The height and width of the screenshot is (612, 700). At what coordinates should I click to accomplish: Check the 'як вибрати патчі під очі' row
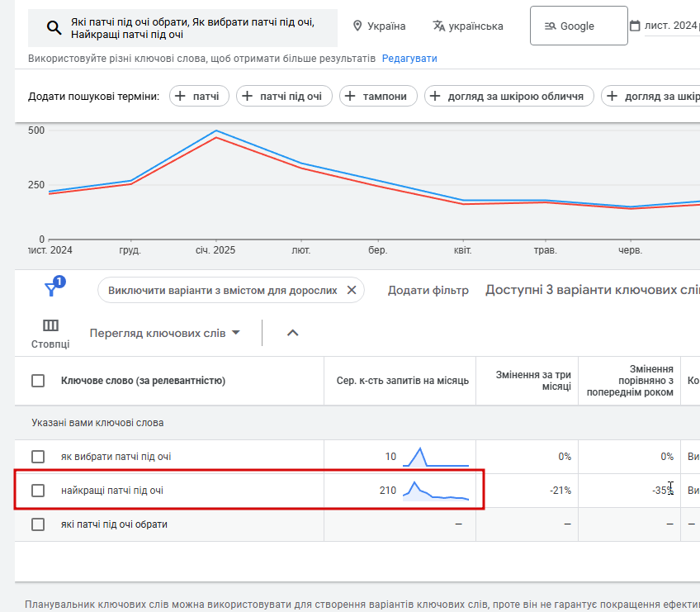tap(38, 457)
